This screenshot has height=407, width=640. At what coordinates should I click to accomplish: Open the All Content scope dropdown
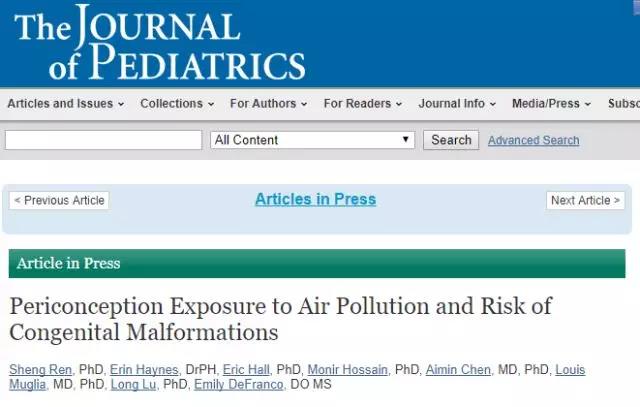point(313,140)
